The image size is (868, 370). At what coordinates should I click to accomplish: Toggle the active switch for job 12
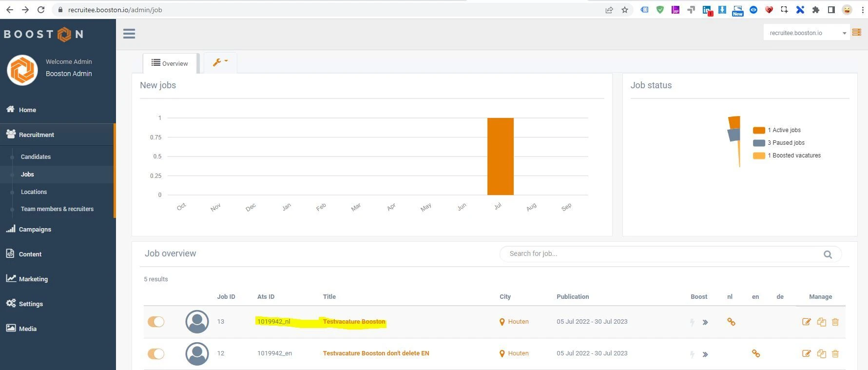tap(156, 354)
